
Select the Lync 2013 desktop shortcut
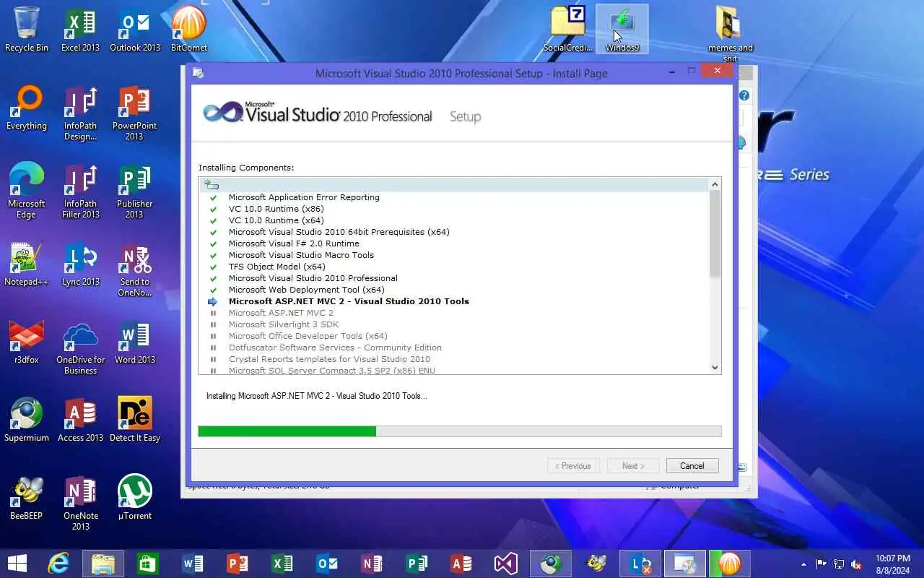click(81, 264)
